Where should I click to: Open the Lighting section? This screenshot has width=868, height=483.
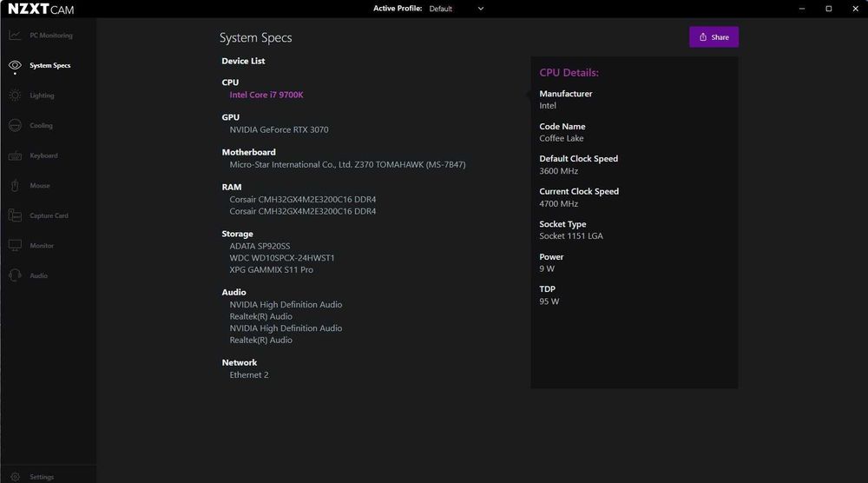click(42, 96)
